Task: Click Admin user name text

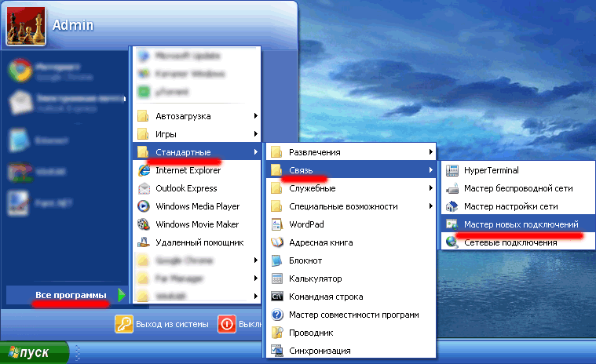Action: (73, 25)
